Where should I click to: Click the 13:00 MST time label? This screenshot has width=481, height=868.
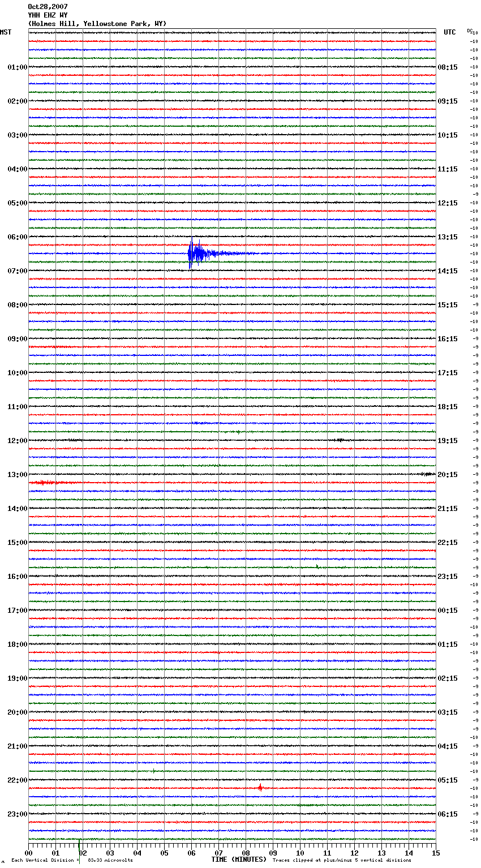(x=18, y=475)
